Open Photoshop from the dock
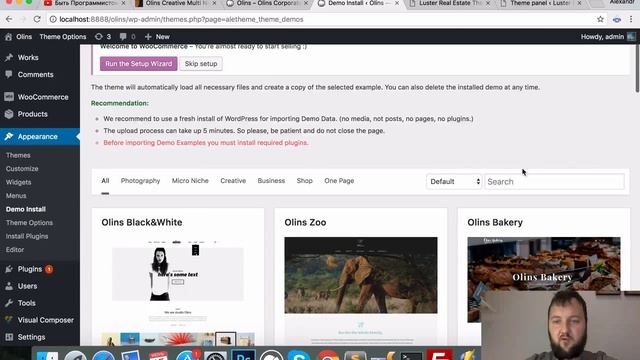640x360 pixels. point(244,355)
